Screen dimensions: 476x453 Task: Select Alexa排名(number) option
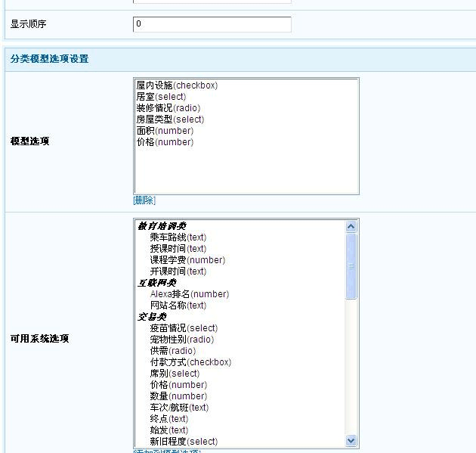click(189, 294)
